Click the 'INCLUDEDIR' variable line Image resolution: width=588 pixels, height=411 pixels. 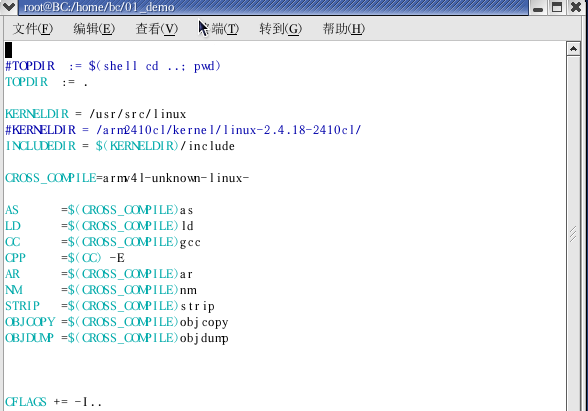[120, 146]
